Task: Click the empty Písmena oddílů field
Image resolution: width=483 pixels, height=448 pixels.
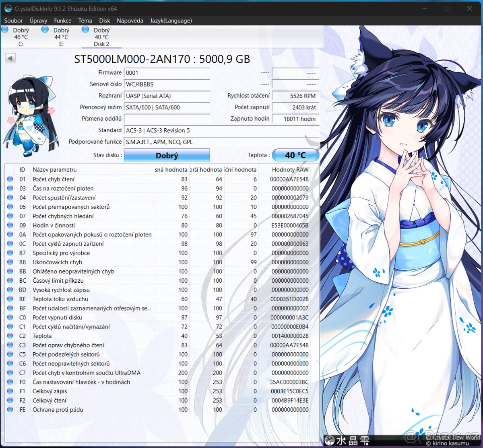Action: coord(167,119)
